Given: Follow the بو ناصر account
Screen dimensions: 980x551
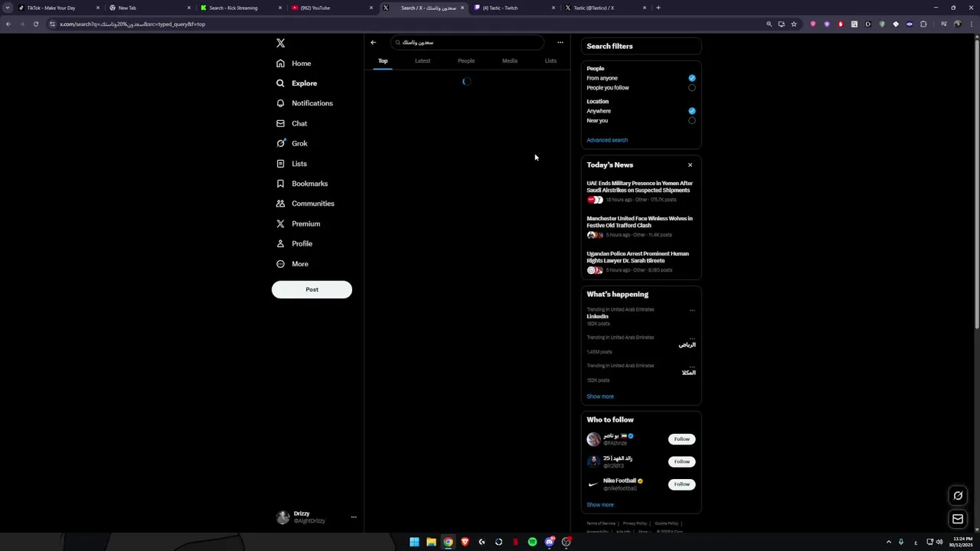Looking at the screenshot, I should (682, 439).
